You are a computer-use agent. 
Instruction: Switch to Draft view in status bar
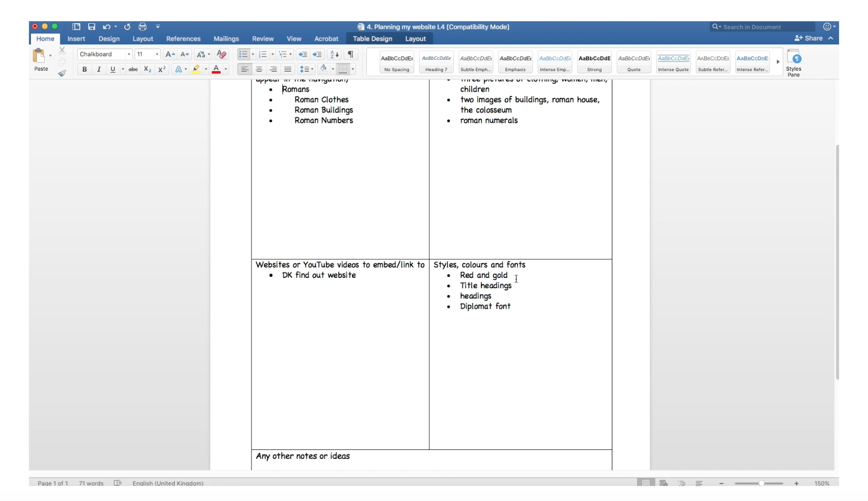click(x=699, y=483)
